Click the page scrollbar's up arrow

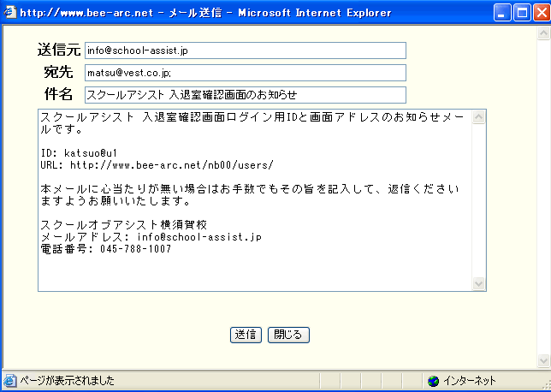[x=543, y=33]
